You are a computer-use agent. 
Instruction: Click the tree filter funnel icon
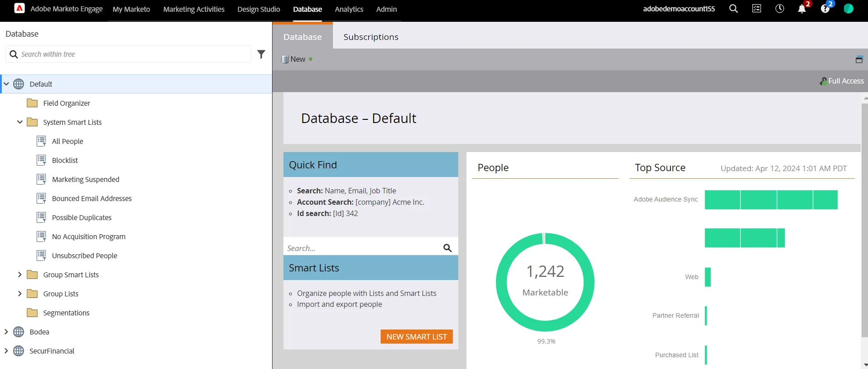(261, 54)
